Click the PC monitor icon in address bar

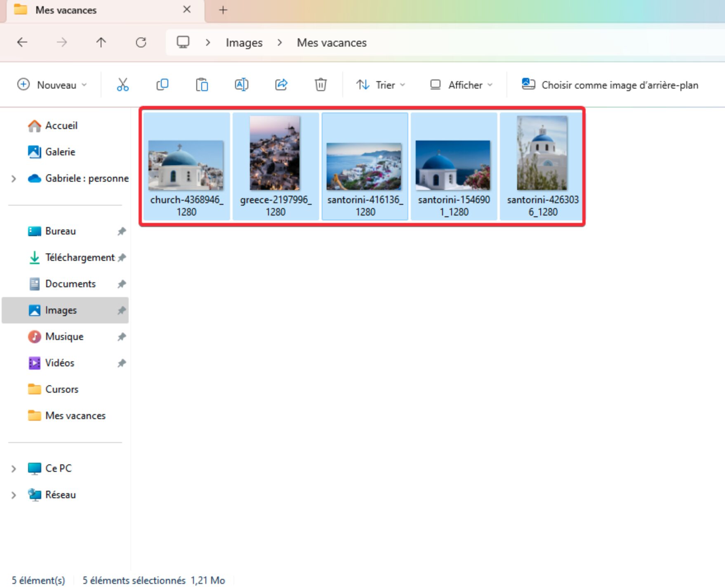click(x=183, y=42)
